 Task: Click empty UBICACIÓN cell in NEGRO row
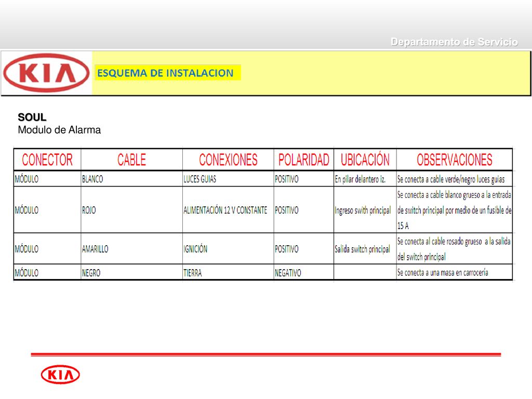click(x=365, y=272)
